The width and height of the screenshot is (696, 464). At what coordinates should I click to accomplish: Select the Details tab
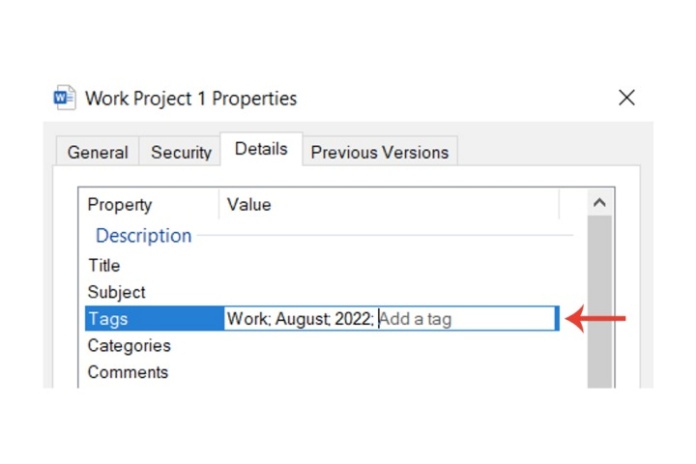[x=261, y=149]
